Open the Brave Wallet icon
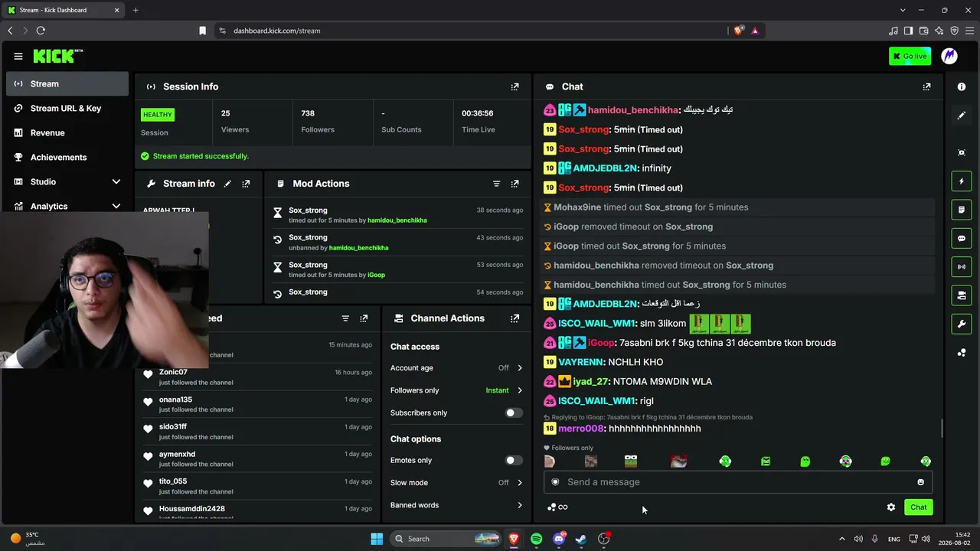Screen dimensions: 980x551 tap(923, 31)
